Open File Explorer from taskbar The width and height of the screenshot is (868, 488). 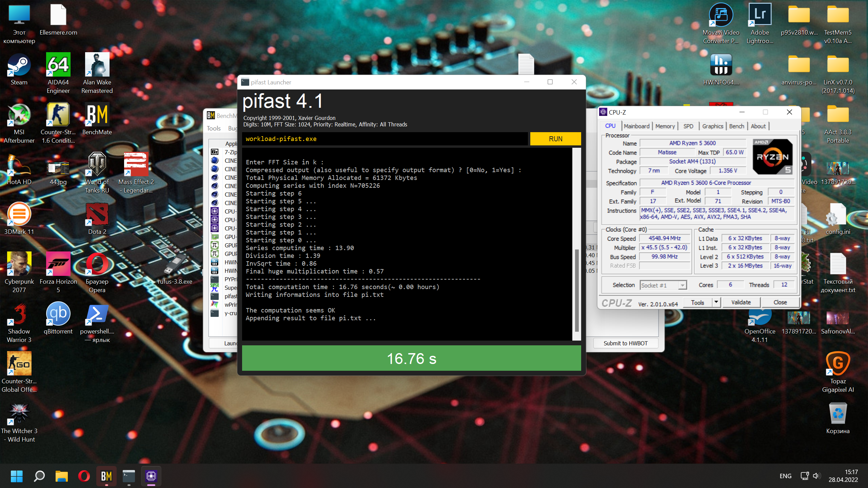(x=62, y=476)
